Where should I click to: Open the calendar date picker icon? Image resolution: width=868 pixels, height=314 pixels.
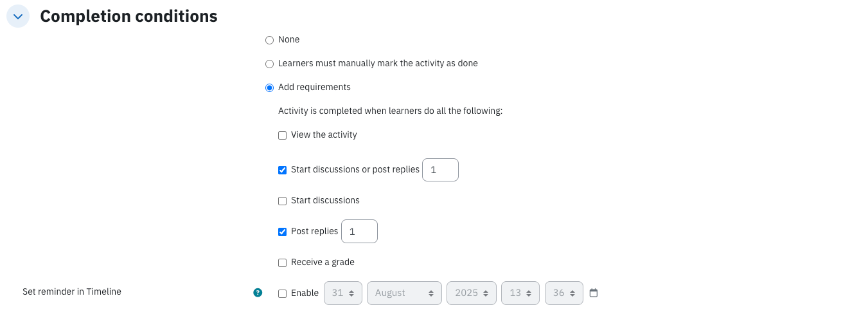pyautogui.click(x=594, y=293)
